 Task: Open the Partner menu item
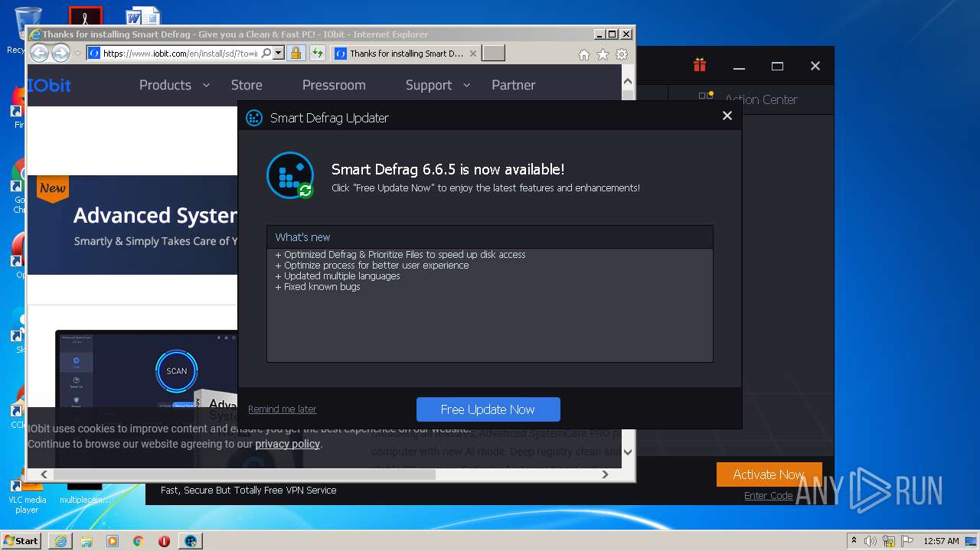click(x=514, y=85)
